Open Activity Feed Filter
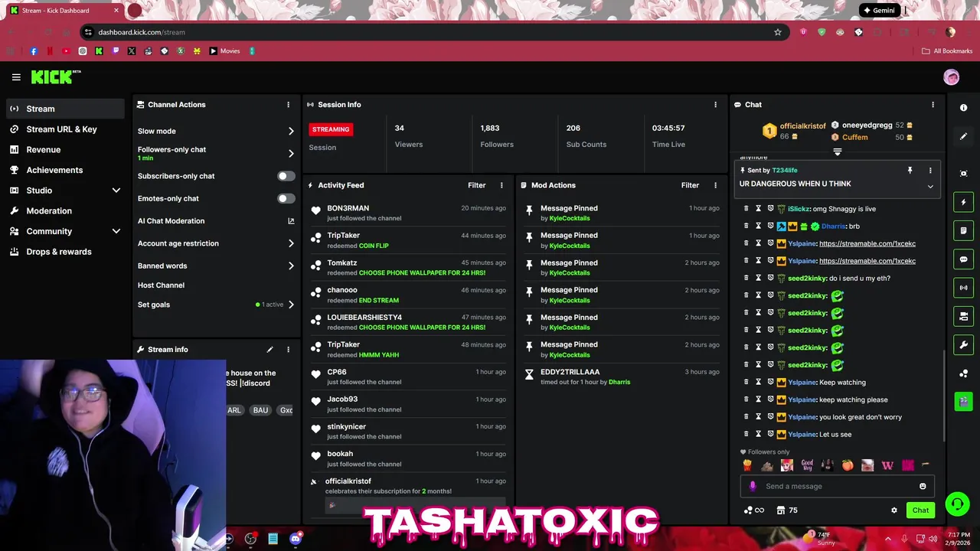980x551 pixels. [476, 185]
